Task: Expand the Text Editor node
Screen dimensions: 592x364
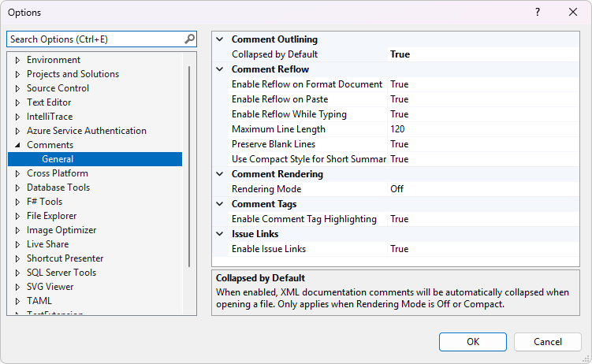Action: click(x=17, y=102)
